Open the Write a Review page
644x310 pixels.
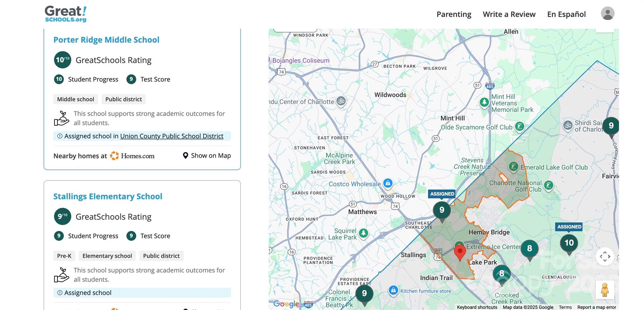[x=509, y=14]
